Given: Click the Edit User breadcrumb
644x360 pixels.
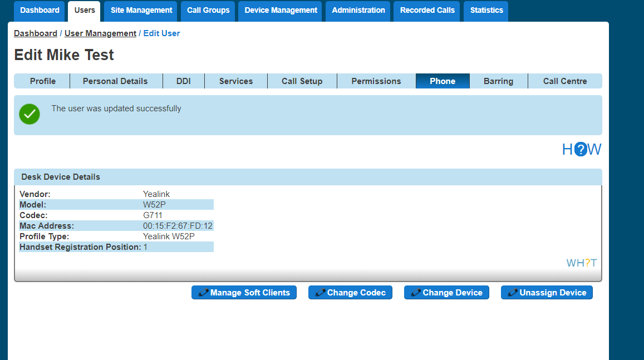Looking at the screenshot, I should [x=161, y=33].
